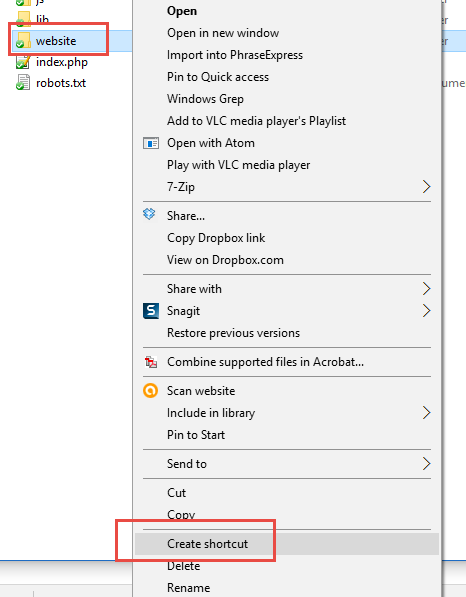
Task: Expand the Include in library submenu arrow
Action: 426,412
